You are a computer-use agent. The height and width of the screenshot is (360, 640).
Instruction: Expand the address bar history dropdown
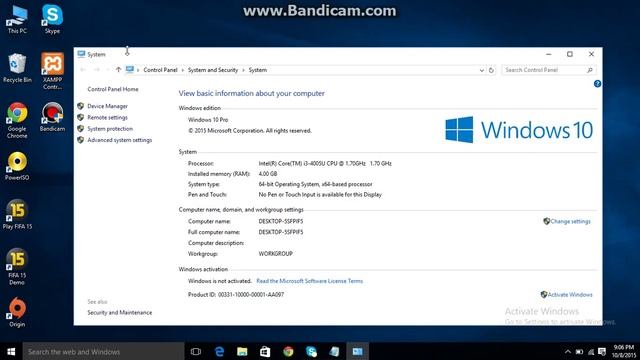click(x=482, y=70)
